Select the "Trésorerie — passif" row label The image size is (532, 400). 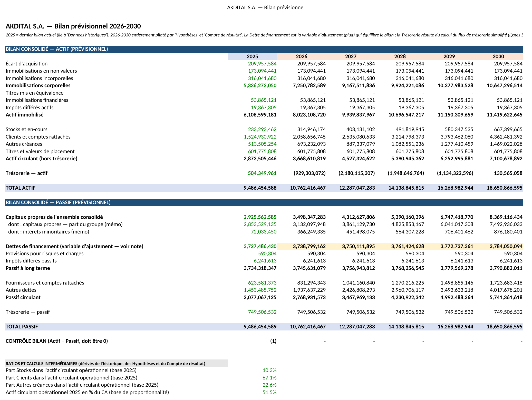28,312
